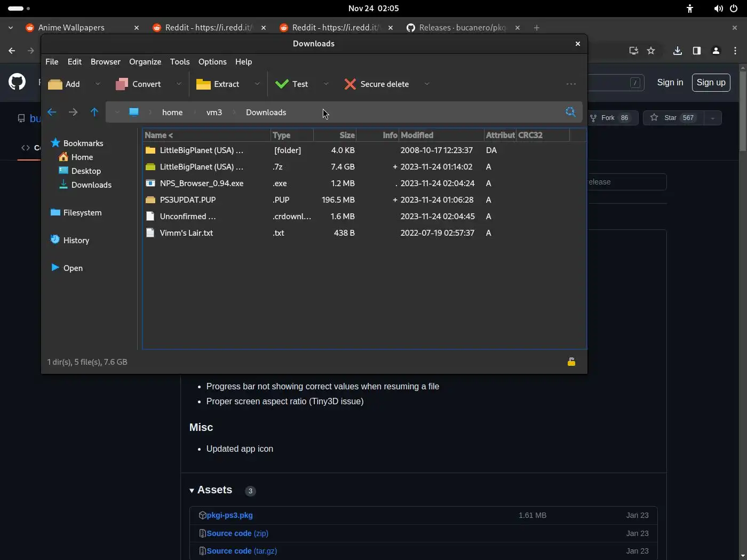Switch to Releases bucanero browser tab

click(463, 28)
